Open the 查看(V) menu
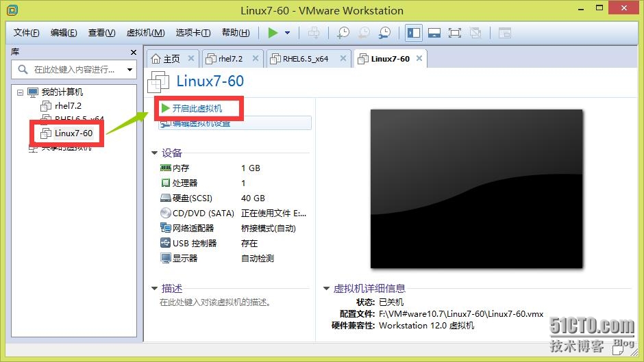Image resolution: width=644 pixels, height=362 pixels. click(x=101, y=33)
